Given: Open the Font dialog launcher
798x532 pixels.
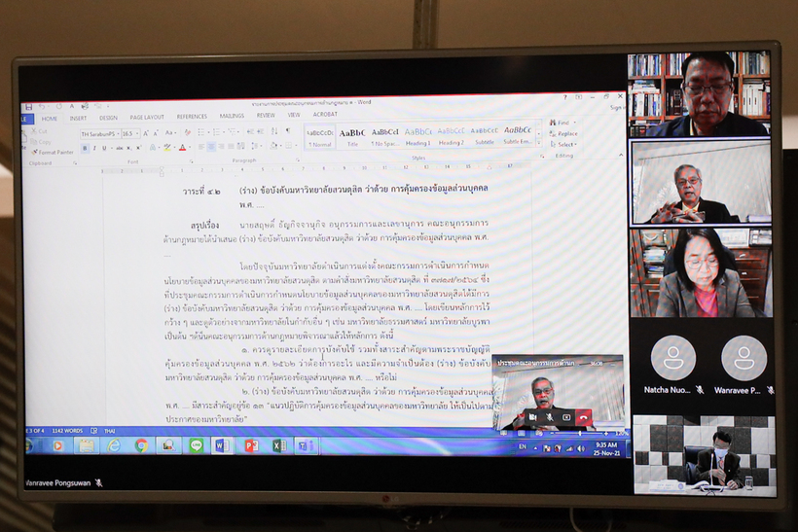Looking at the screenshot, I should (x=192, y=161).
